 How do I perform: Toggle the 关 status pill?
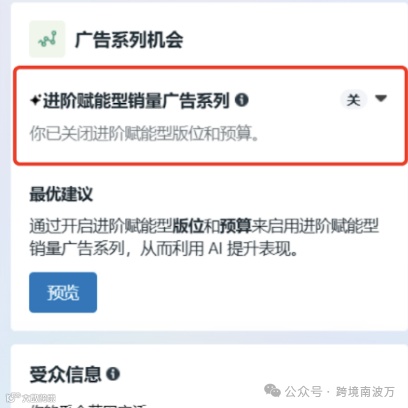354,99
